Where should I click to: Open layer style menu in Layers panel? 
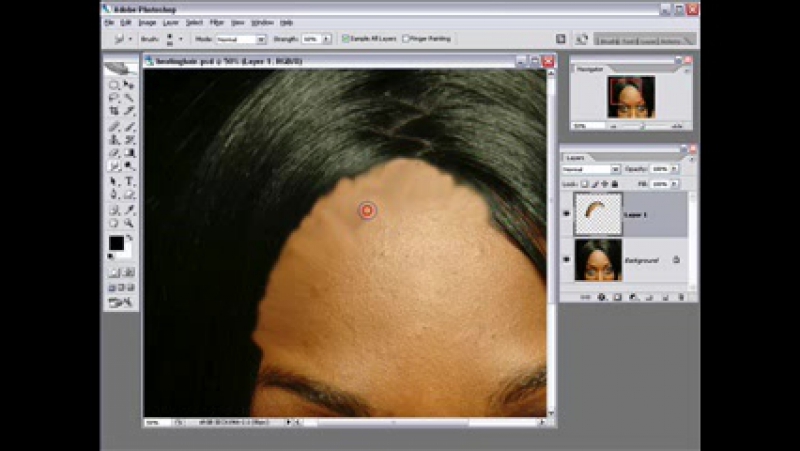point(602,297)
